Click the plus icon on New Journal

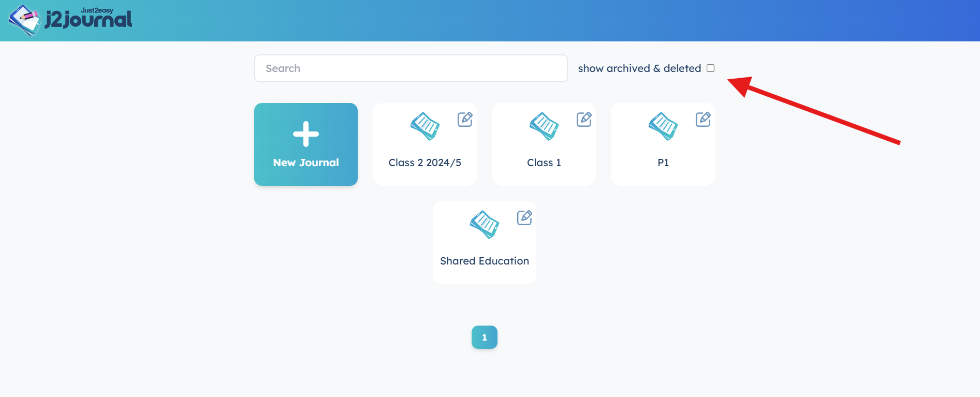click(x=306, y=134)
